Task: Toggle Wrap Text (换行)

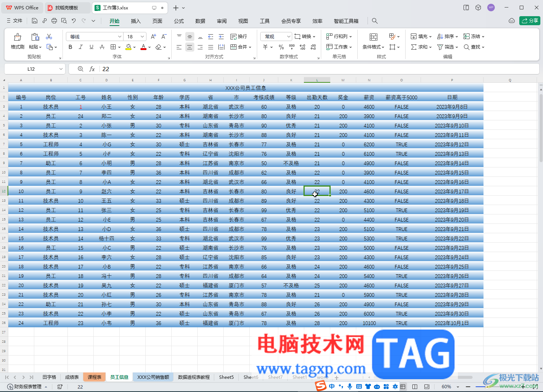Action: click(239, 36)
